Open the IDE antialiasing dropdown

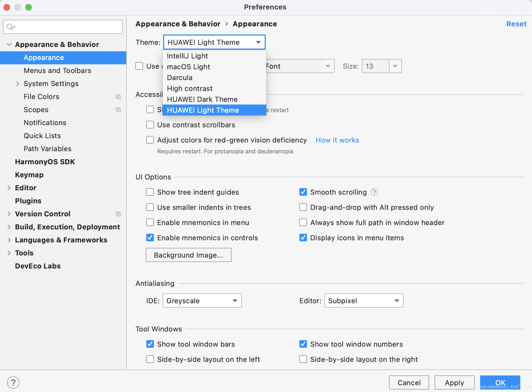[x=202, y=300]
